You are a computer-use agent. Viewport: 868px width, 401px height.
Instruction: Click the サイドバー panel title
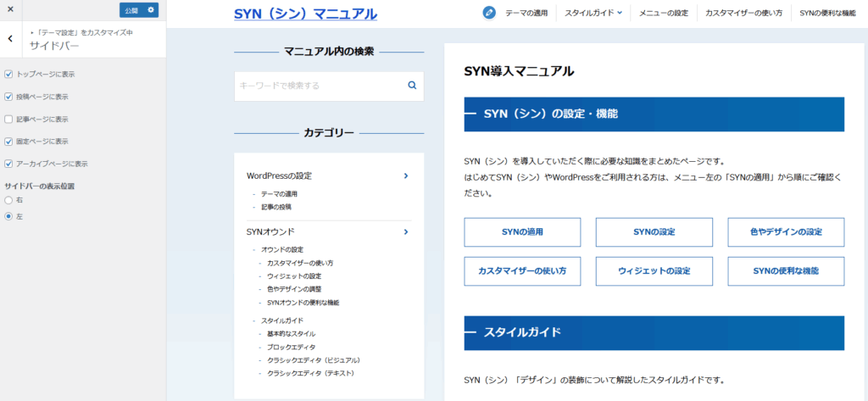(x=54, y=46)
